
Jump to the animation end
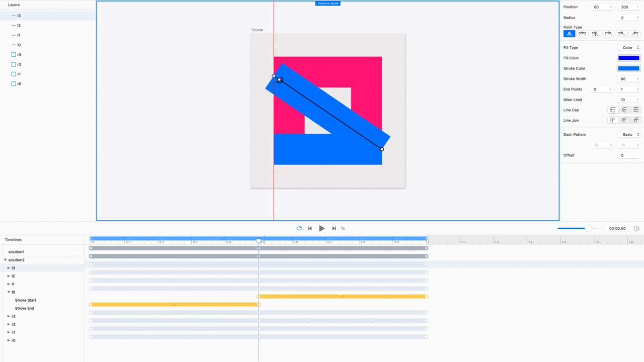334,228
